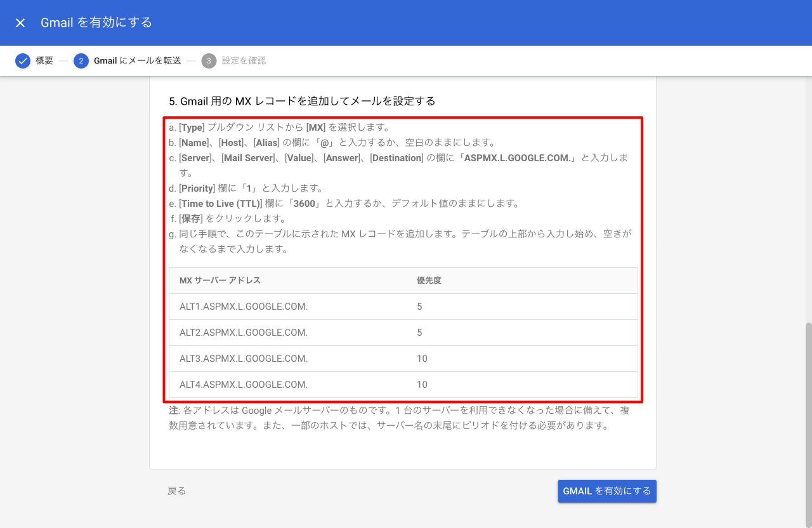Click the ASPMX.L.GOOGLE.COM. text in step c
812x528 pixels.
click(x=518, y=158)
